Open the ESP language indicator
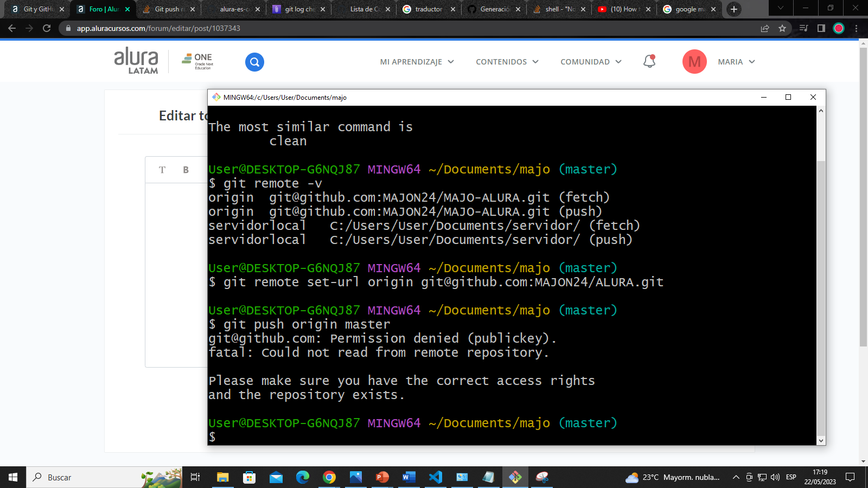Image resolution: width=868 pixels, height=488 pixels. [791, 477]
